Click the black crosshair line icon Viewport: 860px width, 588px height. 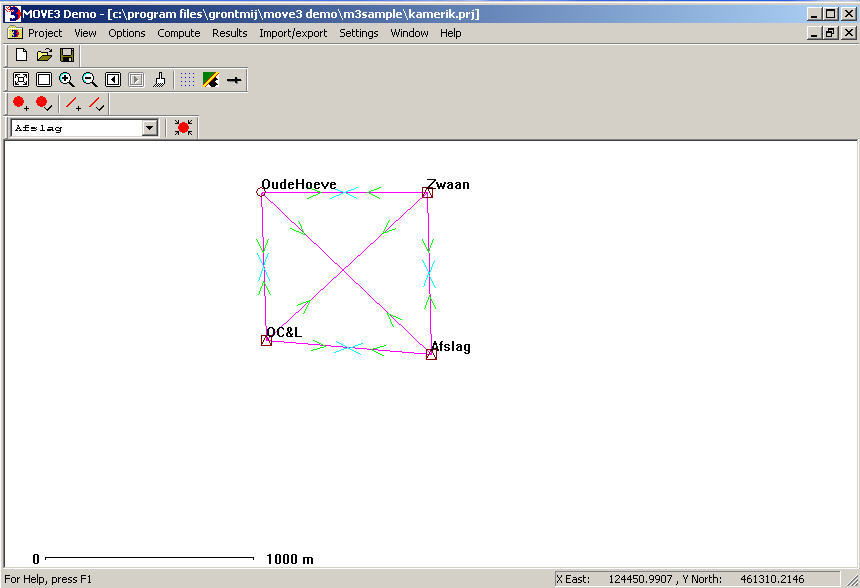click(x=234, y=80)
